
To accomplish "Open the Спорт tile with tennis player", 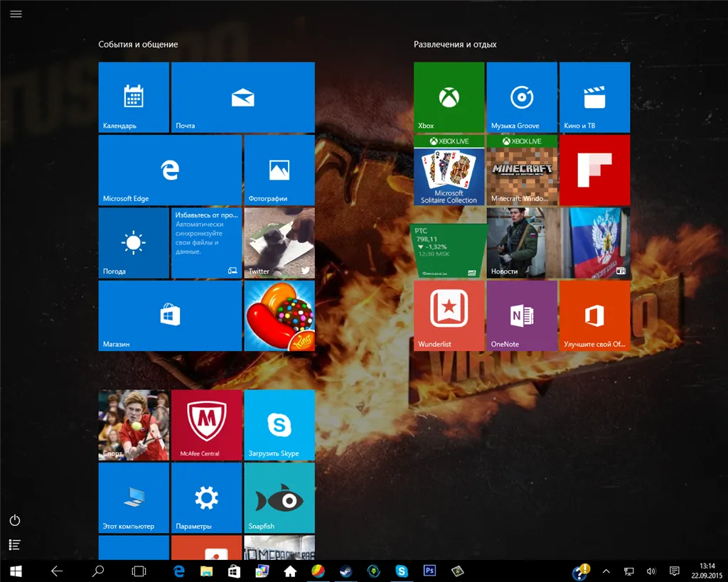I will click(x=134, y=425).
